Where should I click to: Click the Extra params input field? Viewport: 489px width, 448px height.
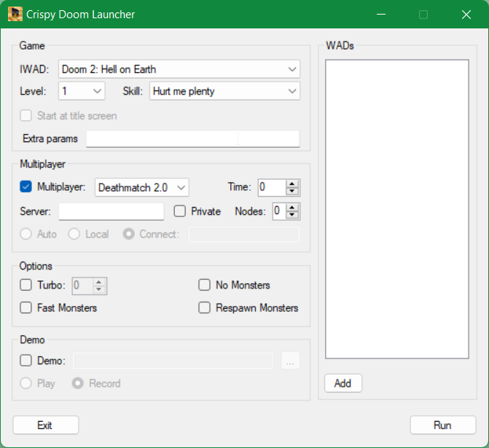[192, 138]
